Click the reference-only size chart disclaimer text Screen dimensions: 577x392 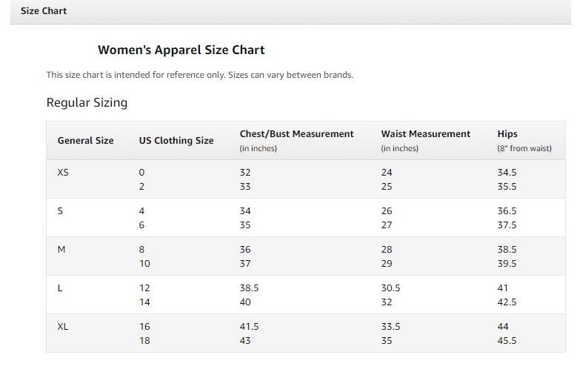pyautogui.click(x=199, y=75)
